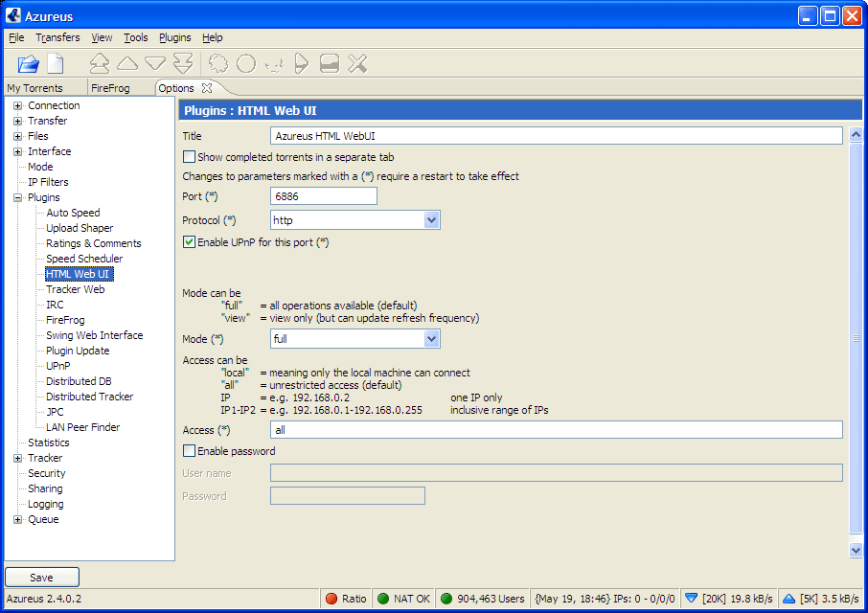
Task: Close the Options tab with its X
Action: [x=207, y=88]
